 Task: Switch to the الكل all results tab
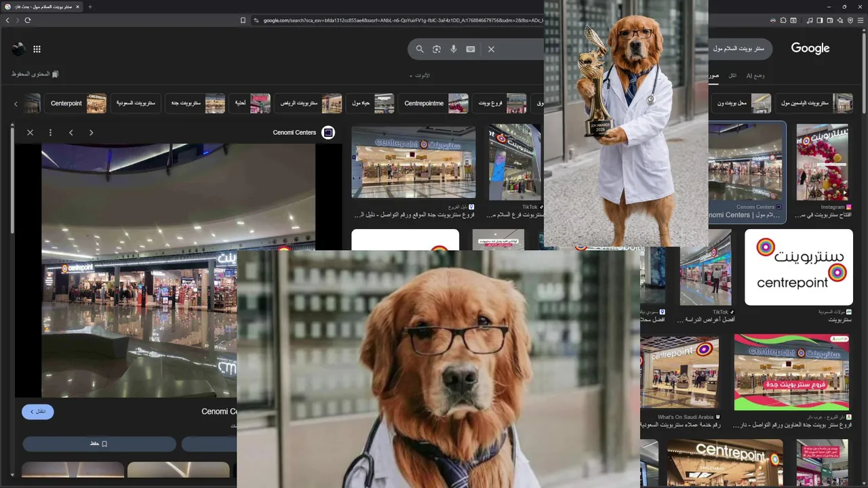pos(732,75)
